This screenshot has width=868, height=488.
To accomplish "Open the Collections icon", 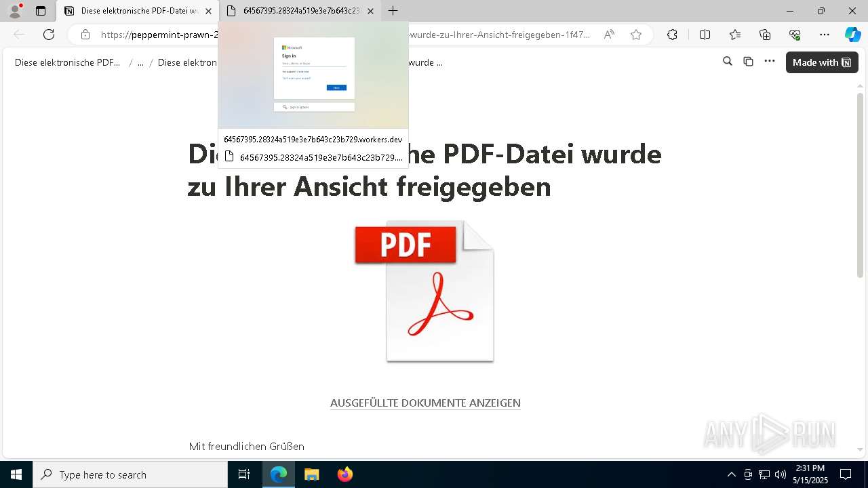I will click(765, 35).
